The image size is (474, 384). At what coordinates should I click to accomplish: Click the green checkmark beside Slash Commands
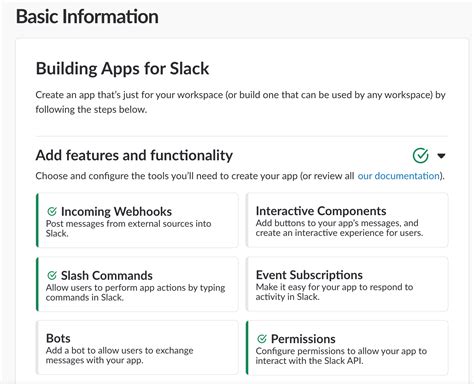point(52,275)
